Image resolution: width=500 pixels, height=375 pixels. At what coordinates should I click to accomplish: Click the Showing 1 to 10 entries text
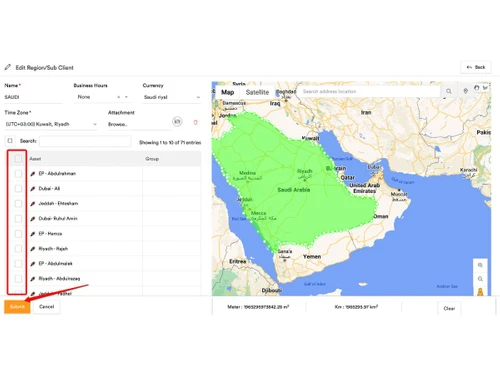coord(170,143)
